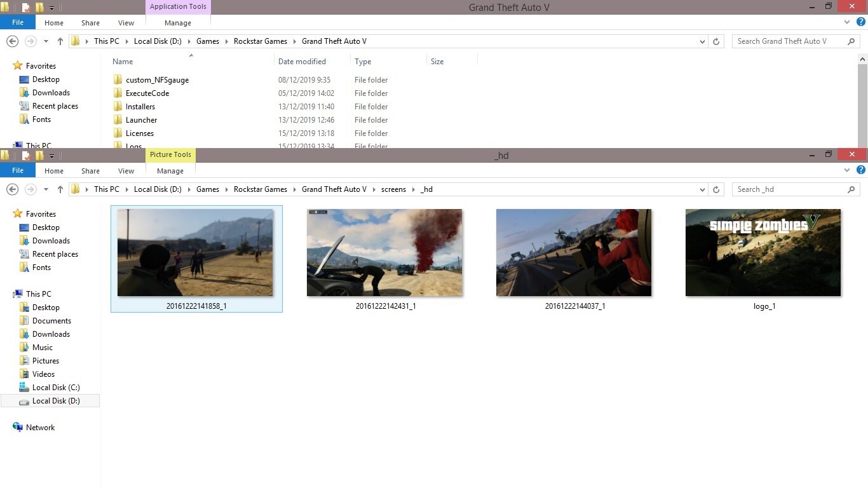Refresh the Grand Theft Auto V window address bar
The image size is (868, 488).
(716, 41)
